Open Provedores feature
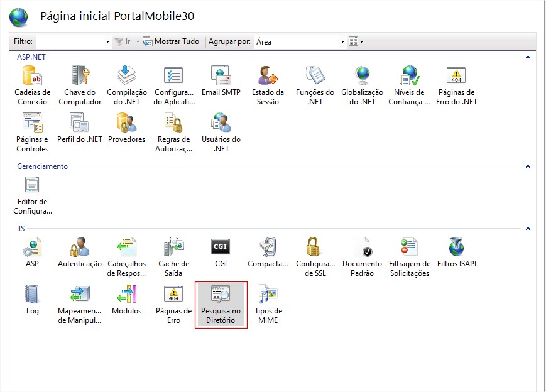The image size is (546, 392). click(x=127, y=128)
